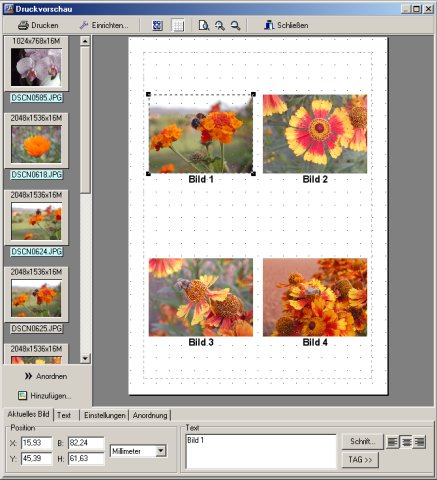
Task: Open the Millimeter unit dropdown
Action: 161,451
